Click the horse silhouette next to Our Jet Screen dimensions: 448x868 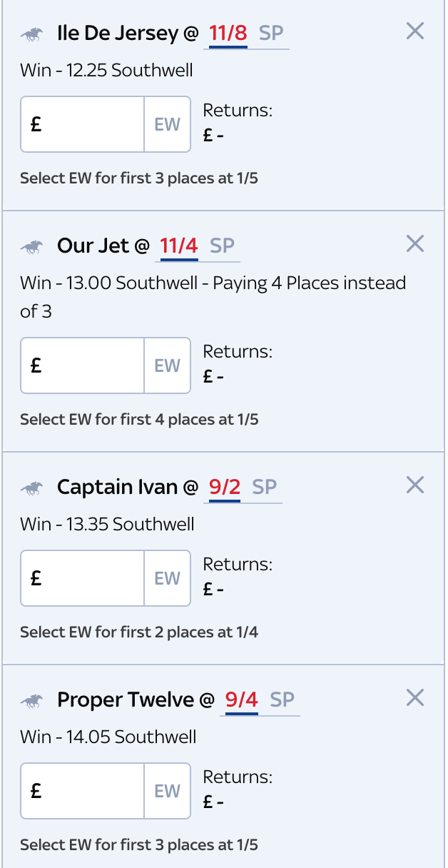tap(33, 245)
